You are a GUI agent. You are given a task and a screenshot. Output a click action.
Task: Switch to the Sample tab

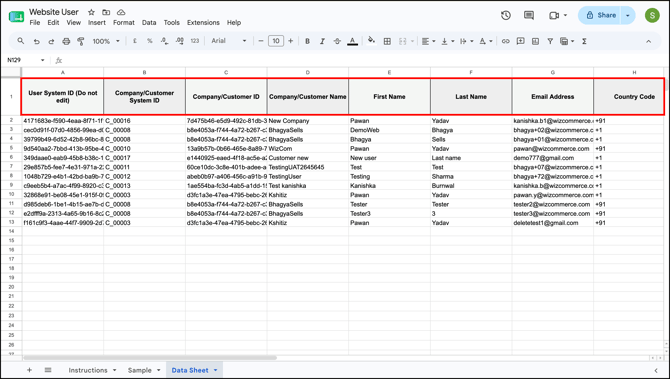(x=140, y=370)
